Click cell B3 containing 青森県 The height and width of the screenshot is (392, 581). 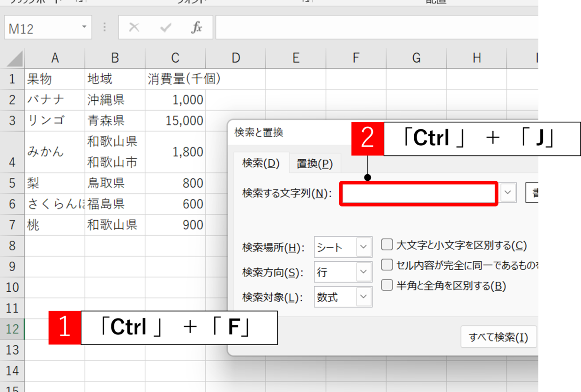[115, 121]
